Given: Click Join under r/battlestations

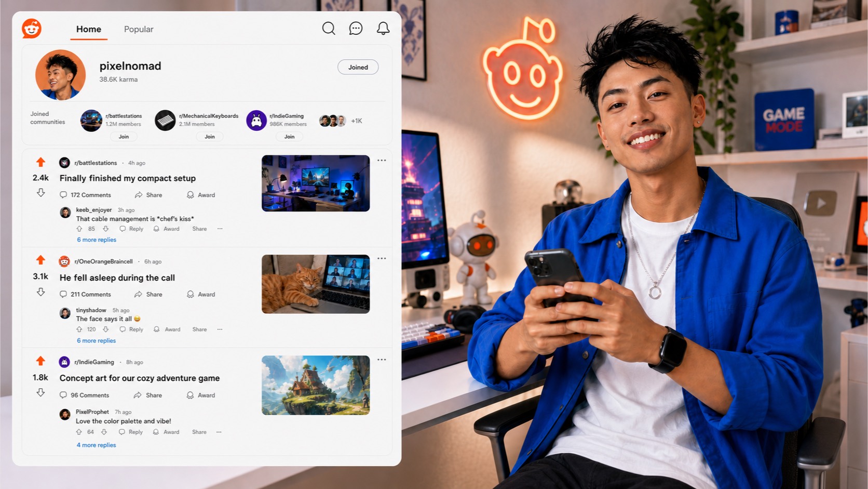Looking at the screenshot, I should click(124, 137).
